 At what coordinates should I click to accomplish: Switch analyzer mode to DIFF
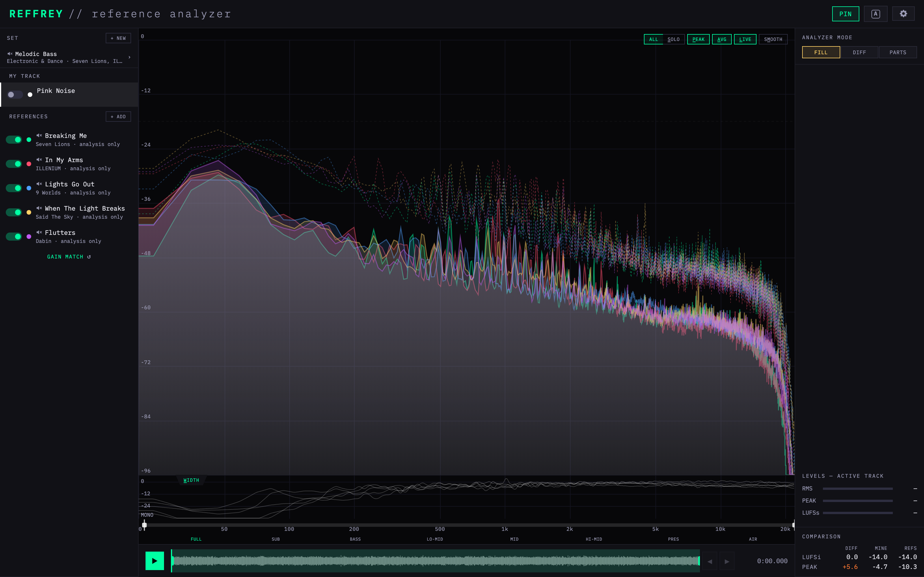pos(859,52)
